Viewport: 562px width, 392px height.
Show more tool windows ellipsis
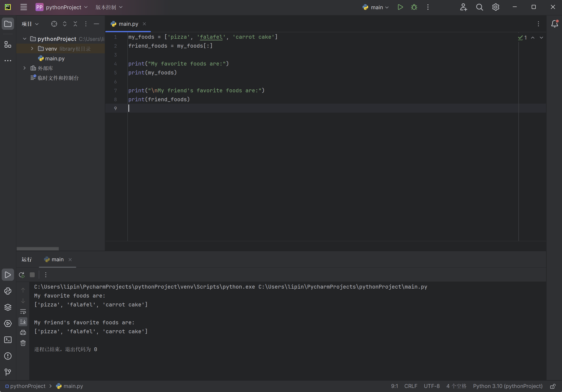(8, 61)
